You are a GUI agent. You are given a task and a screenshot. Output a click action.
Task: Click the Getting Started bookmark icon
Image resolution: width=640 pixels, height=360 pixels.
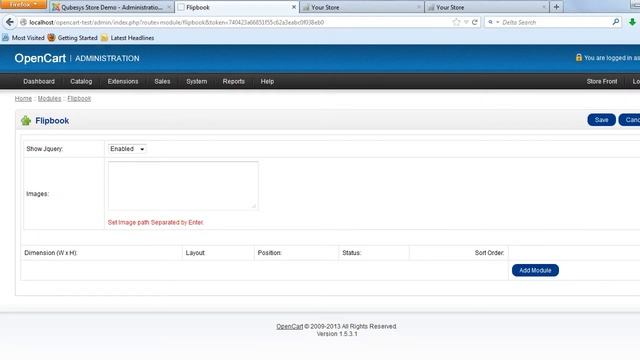coord(51,38)
